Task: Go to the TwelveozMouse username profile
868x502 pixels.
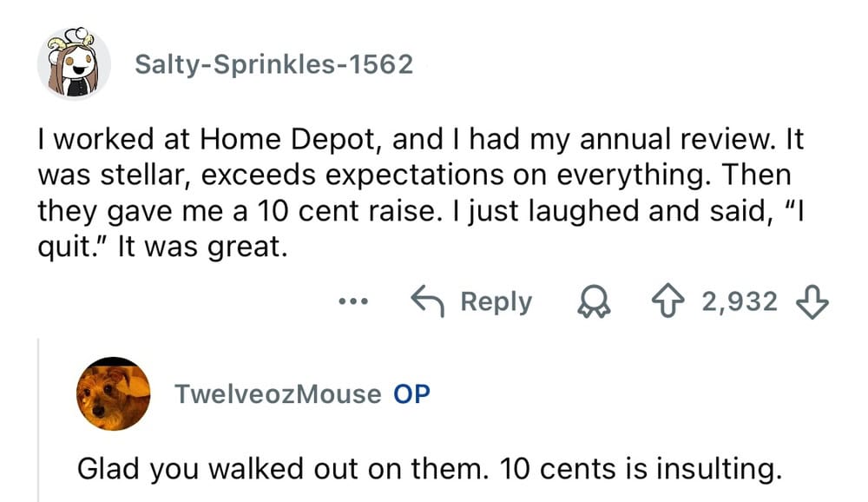Action: 278,393
